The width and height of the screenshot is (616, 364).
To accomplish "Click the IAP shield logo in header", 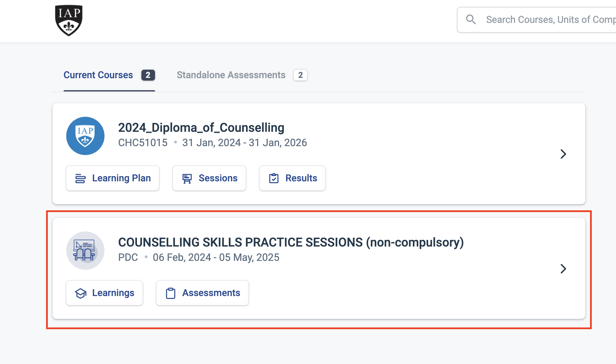I will point(69,20).
